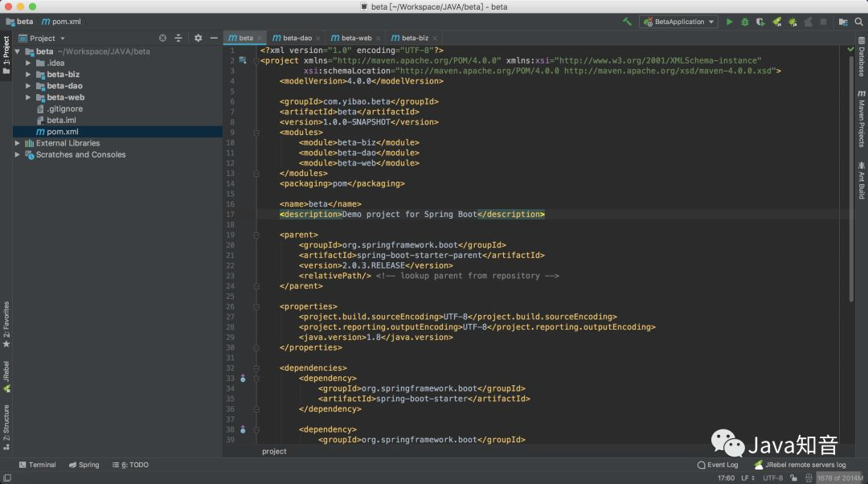Image resolution: width=868 pixels, height=484 pixels.
Task: Click the editor vertical scrollbar
Action: coord(851,177)
